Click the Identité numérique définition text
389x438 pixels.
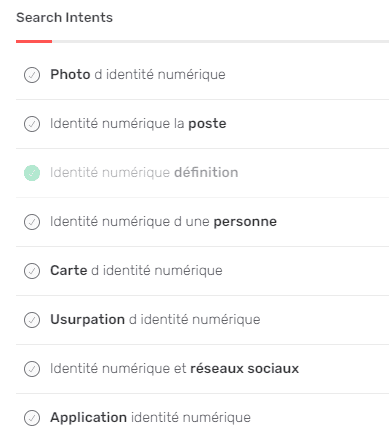click(x=144, y=172)
